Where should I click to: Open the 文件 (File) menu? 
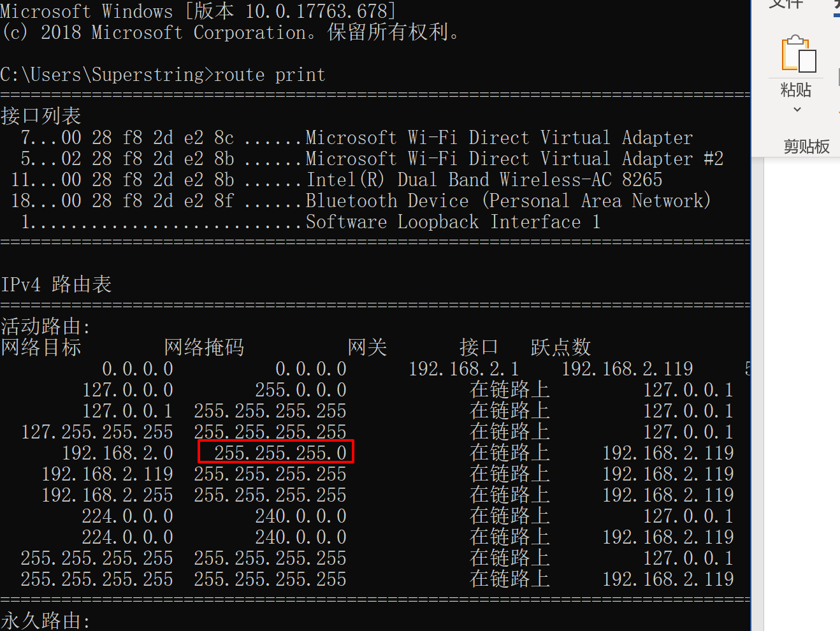(785, 5)
